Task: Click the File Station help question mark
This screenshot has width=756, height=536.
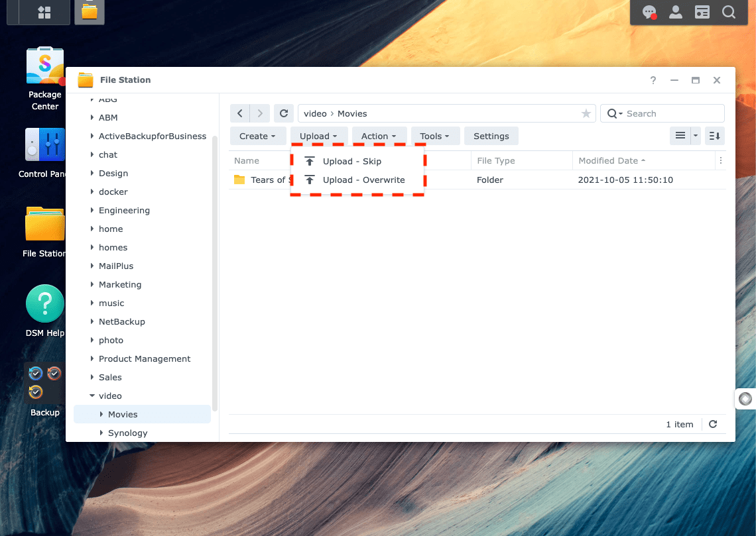Action: (x=653, y=80)
